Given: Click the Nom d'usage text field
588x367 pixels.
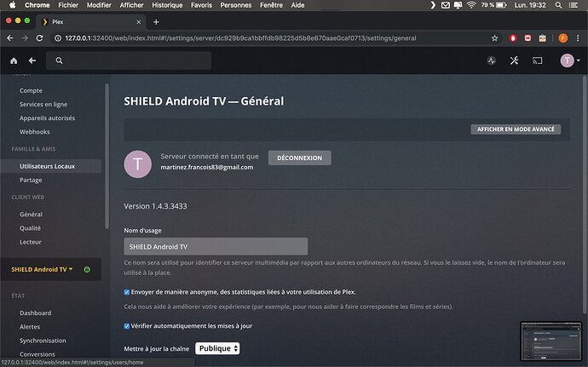Looking at the screenshot, I should (x=216, y=246).
